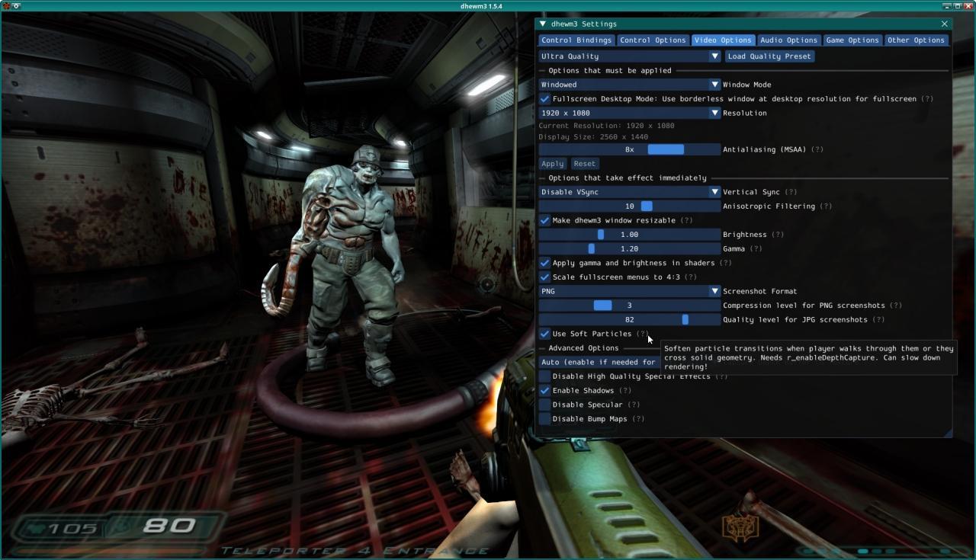This screenshot has width=976, height=560.
Task: Open the PNG Screenshot Format dropdown
Action: pyautogui.click(x=629, y=291)
